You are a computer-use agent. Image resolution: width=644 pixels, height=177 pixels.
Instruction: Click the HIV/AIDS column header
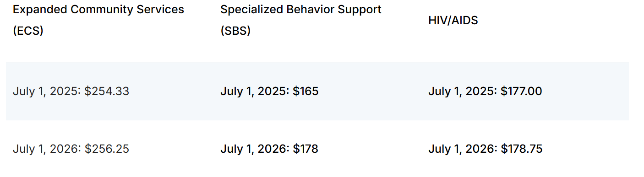(x=453, y=21)
